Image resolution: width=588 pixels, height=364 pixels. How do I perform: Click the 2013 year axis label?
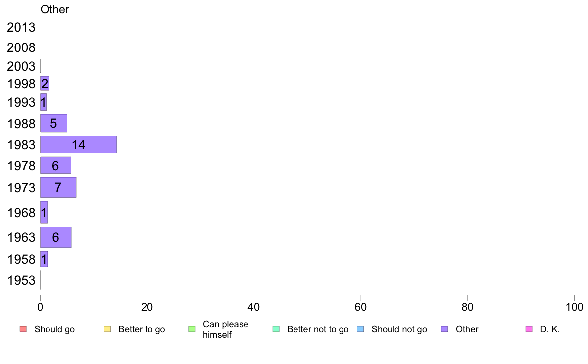coord(21,27)
